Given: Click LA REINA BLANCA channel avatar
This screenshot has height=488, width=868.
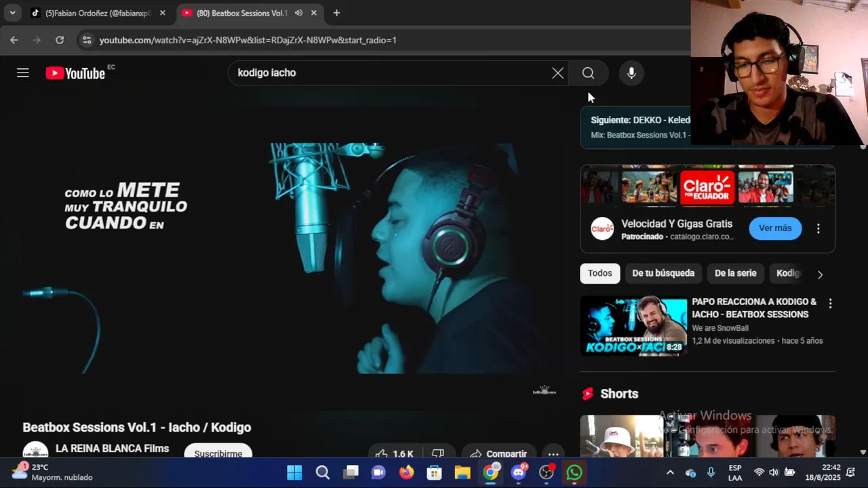Looking at the screenshot, I should click(35, 450).
